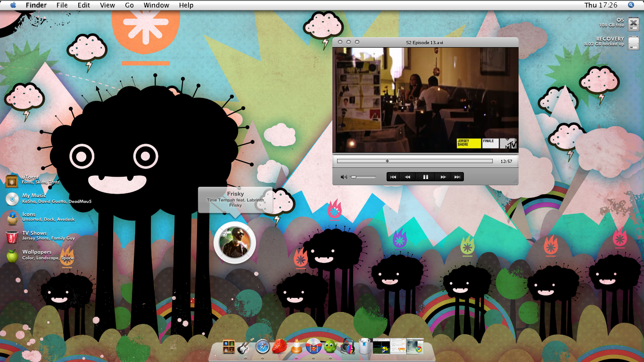Mute the video using the speaker icon

click(x=344, y=177)
